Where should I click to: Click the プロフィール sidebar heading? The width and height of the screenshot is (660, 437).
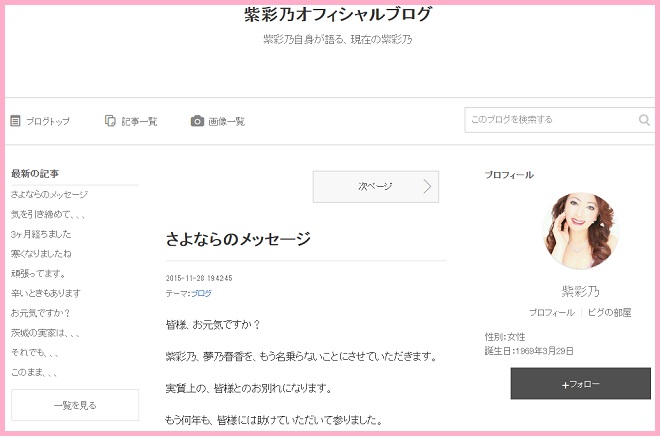click(509, 175)
